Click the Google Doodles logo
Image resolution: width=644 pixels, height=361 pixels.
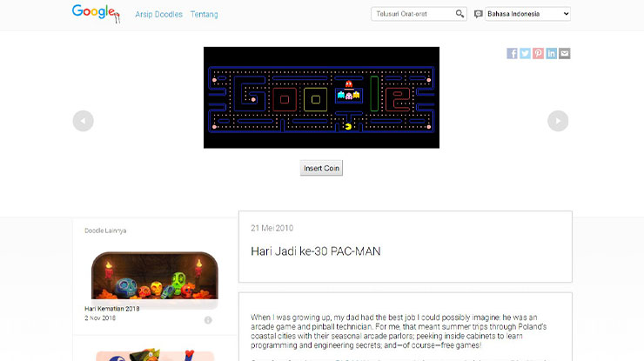tap(96, 14)
